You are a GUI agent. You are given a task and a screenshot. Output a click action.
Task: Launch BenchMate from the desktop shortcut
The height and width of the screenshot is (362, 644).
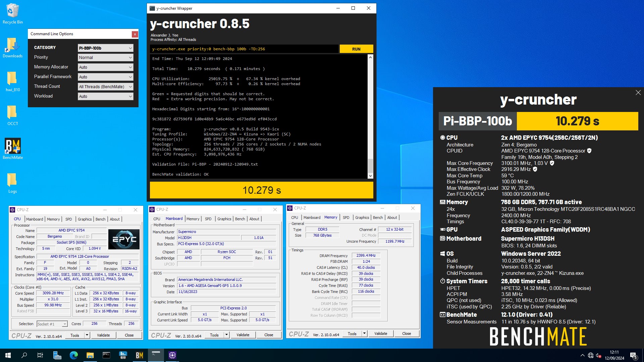pyautogui.click(x=13, y=149)
